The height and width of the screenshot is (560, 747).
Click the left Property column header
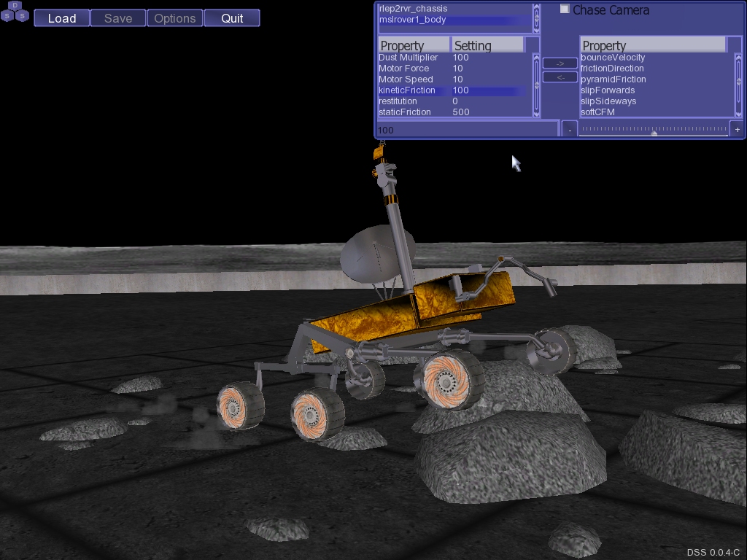coord(414,46)
